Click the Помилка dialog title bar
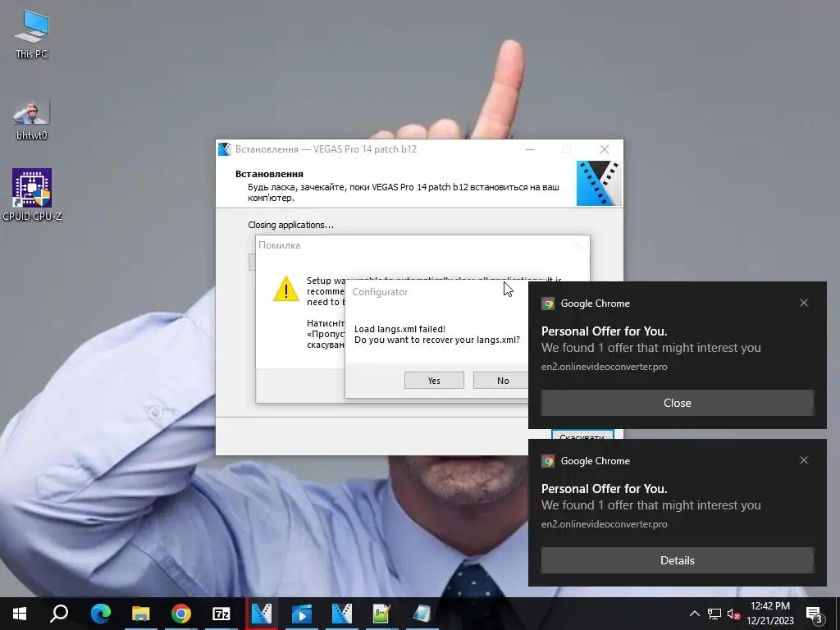Viewport: 840px width, 630px height. (x=422, y=245)
